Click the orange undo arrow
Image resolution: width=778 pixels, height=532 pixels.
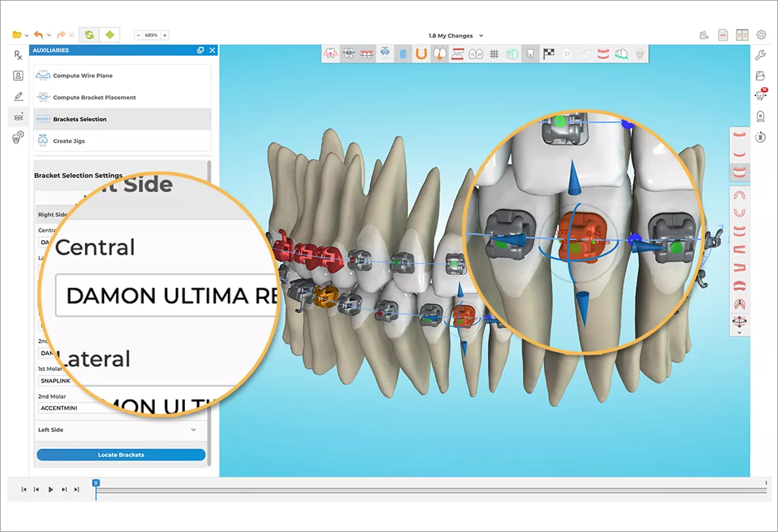click(38, 35)
